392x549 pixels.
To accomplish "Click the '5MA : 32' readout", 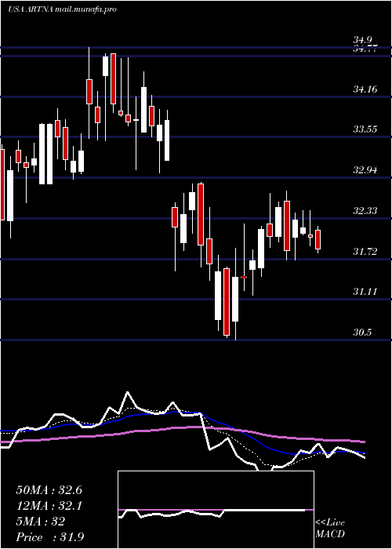I will pyautogui.click(x=41, y=522).
